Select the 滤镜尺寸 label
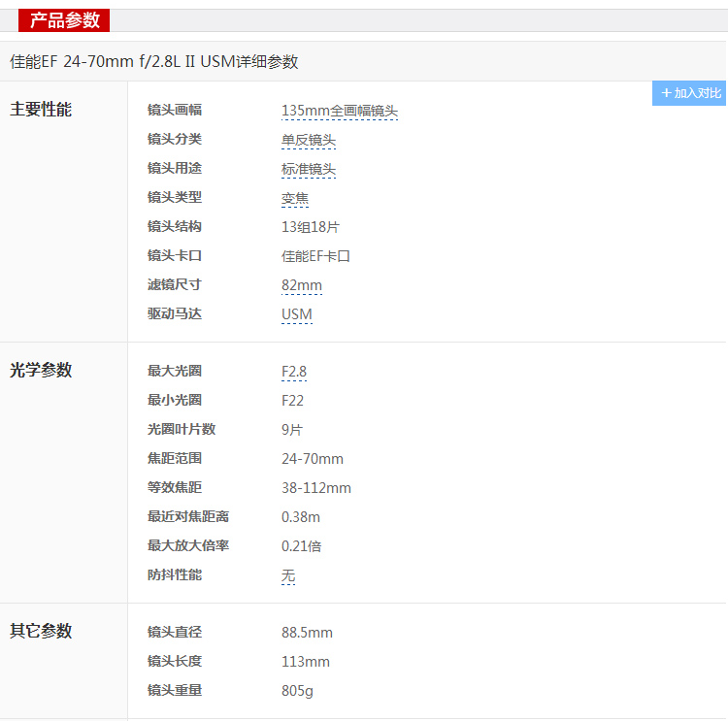728x721 pixels. pos(175,284)
